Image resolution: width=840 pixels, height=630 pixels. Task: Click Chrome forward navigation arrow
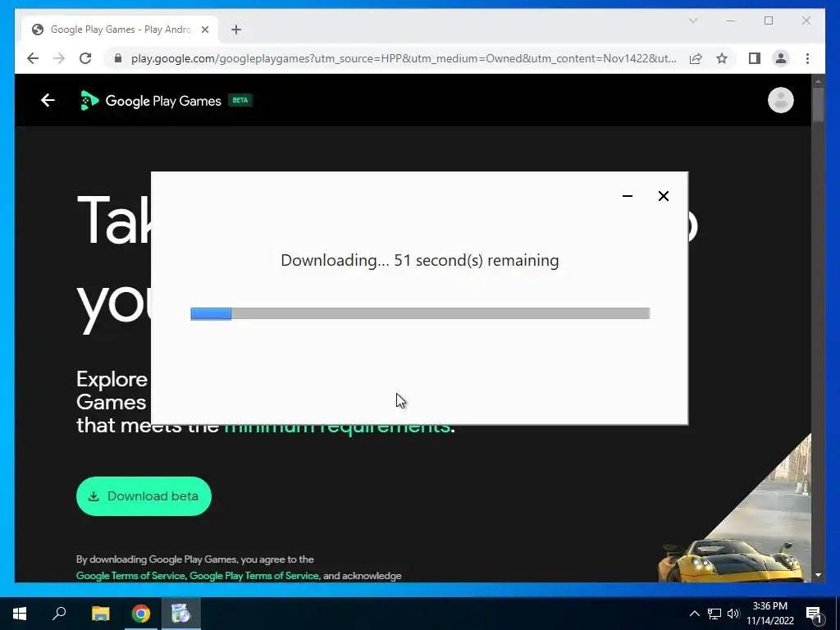pyautogui.click(x=59, y=58)
